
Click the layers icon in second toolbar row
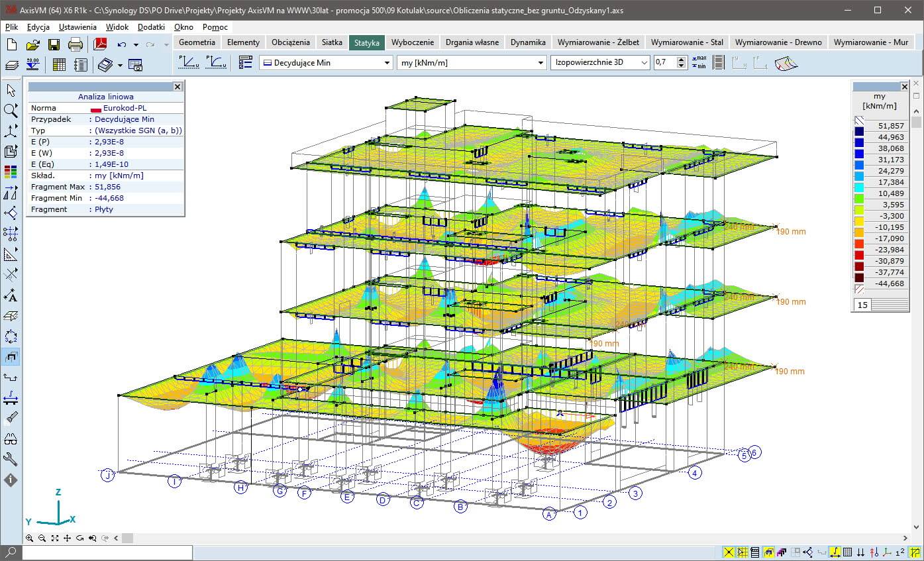pos(12,64)
